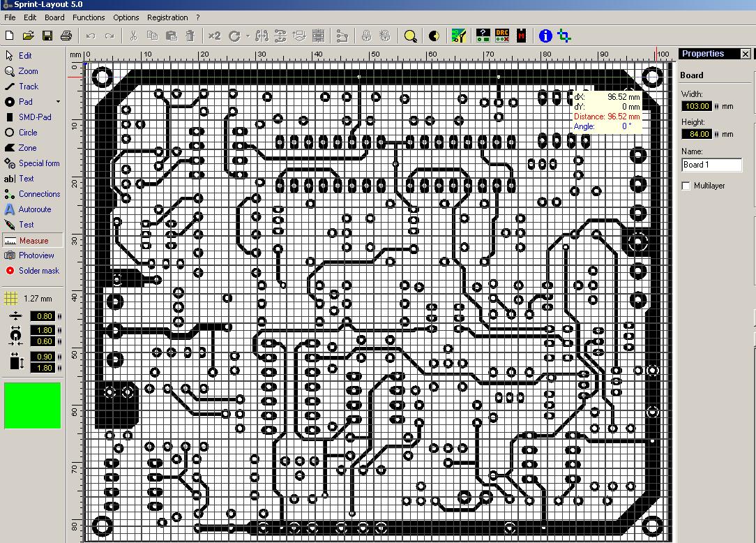Open the Functions menu
Screen dimensions: 756x543
pyautogui.click(x=89, y=17)
